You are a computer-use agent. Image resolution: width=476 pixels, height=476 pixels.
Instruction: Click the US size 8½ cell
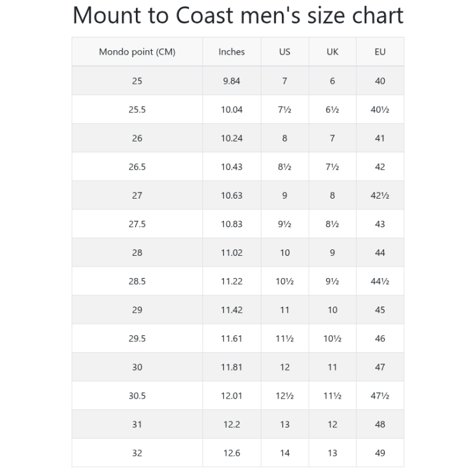click(x=284, y=167)
